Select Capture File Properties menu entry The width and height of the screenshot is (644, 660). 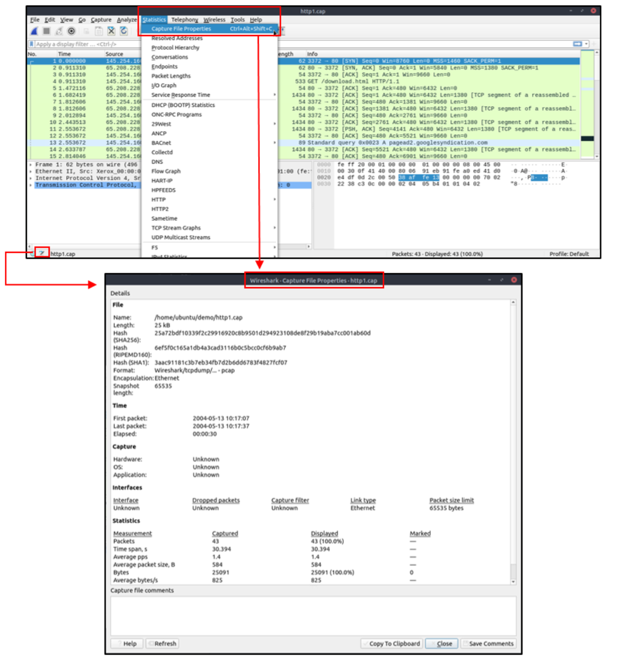pyautogui.click(x=210, y=29)
